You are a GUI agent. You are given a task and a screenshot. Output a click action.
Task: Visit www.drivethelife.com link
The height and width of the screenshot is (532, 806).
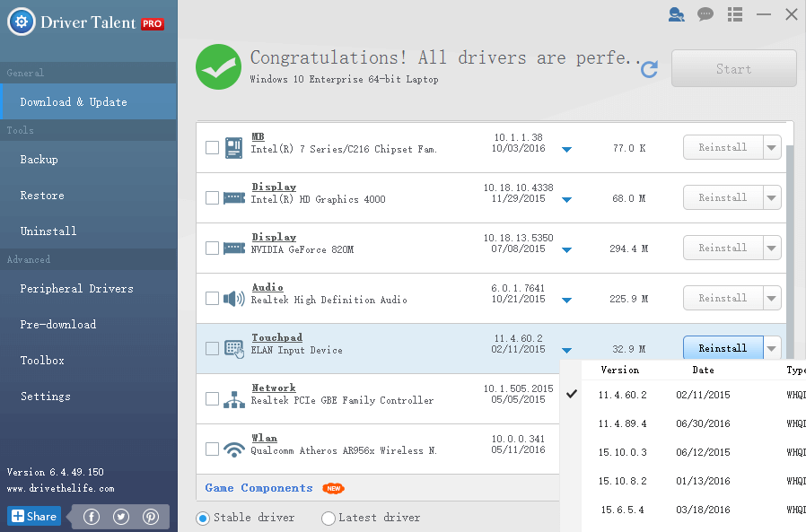click(61, 488)
